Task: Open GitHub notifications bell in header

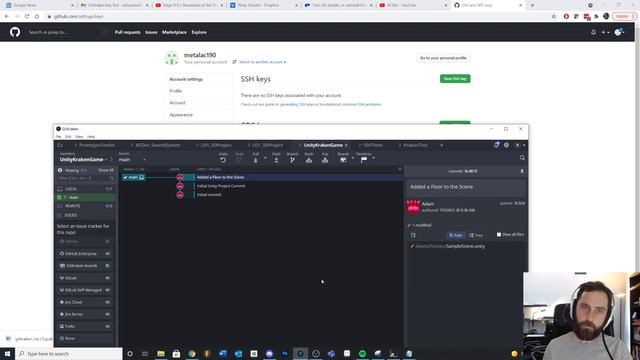Action: click(593, 32)
